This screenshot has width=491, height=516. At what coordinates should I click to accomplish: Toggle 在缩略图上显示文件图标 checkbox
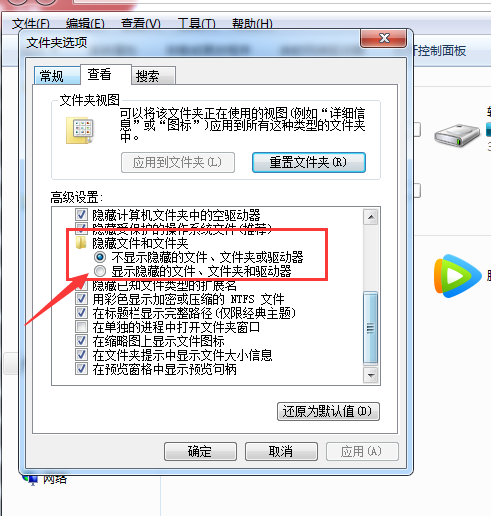coord(81,341)
